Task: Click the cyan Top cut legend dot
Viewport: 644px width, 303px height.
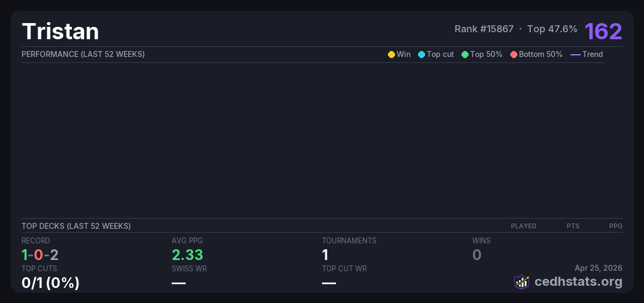Action: 421,54
